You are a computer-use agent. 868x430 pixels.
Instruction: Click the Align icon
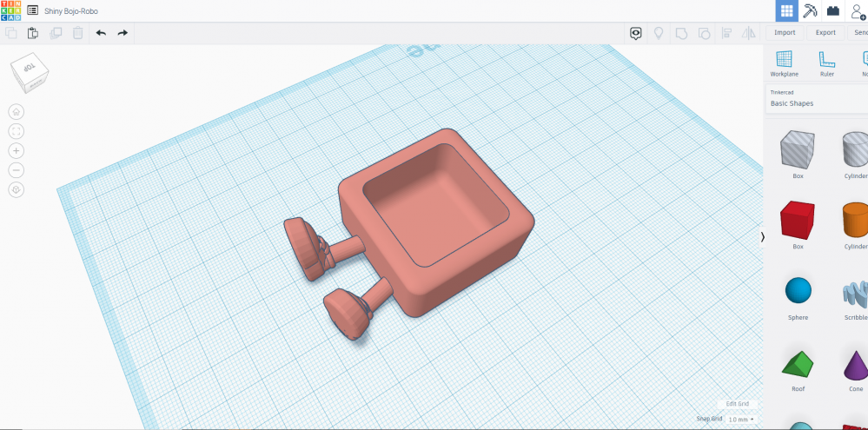click(x=727, y=33)
